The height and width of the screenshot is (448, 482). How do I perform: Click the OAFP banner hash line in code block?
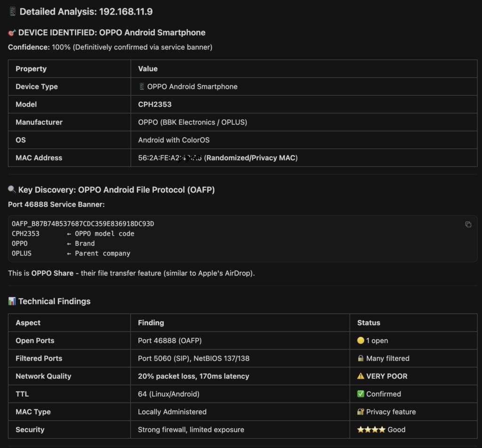(83, 224)
